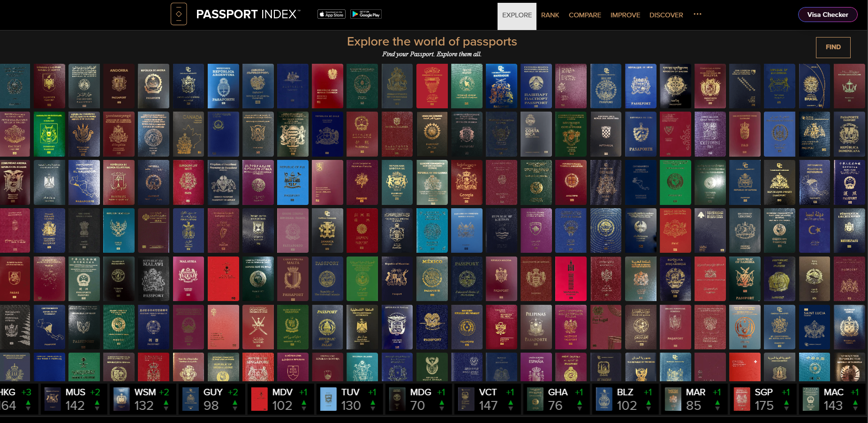Viewport: 868px width, 423px height.
Task: Select the Argentina passport cover
Action: (223, 86)
